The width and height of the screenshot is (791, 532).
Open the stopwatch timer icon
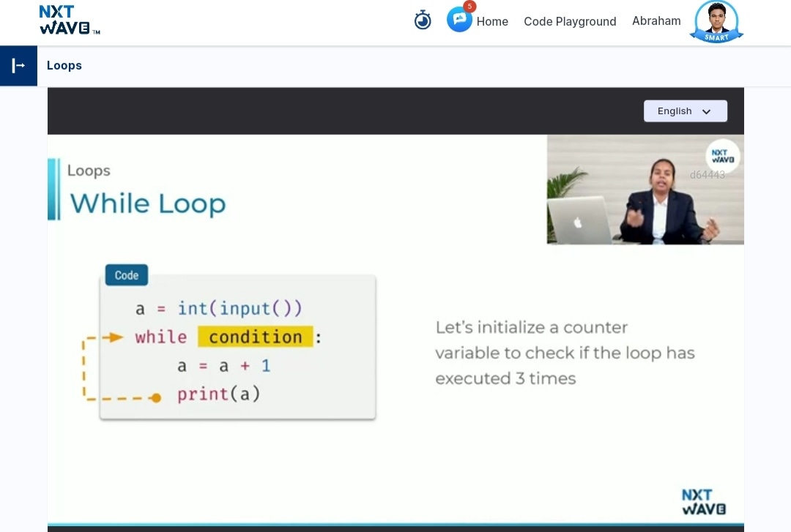pyautogui.click(x=423, y=20)
